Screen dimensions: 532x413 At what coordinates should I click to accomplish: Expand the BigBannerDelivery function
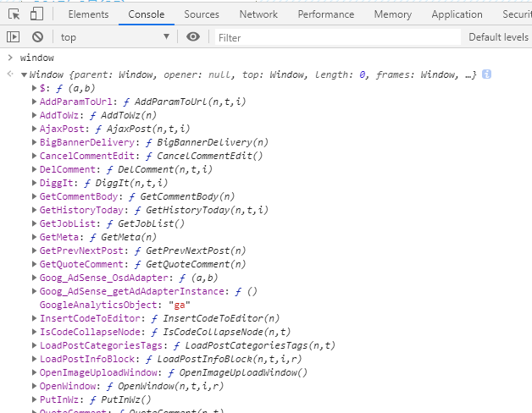(34, 142)
